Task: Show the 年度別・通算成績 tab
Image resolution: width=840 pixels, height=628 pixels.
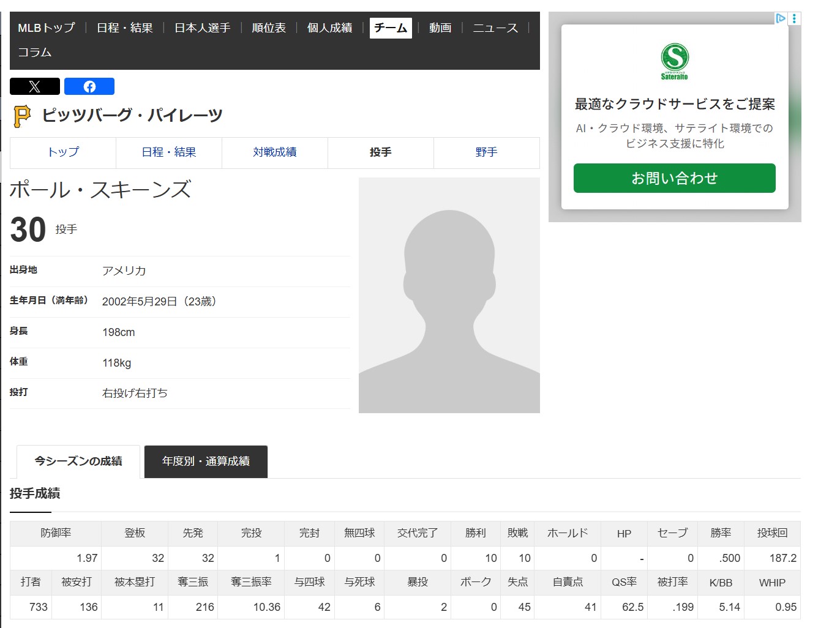Action: pyautogui.click(x=206, y=462)
